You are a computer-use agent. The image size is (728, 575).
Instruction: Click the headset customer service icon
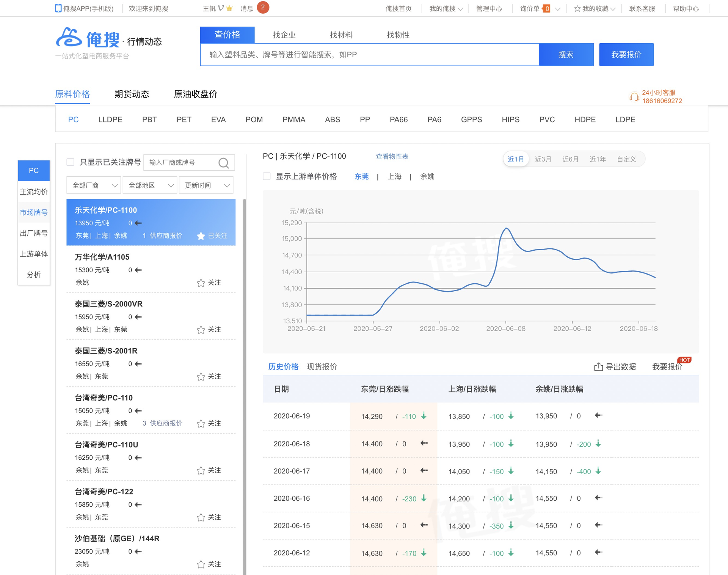(634, 97)
